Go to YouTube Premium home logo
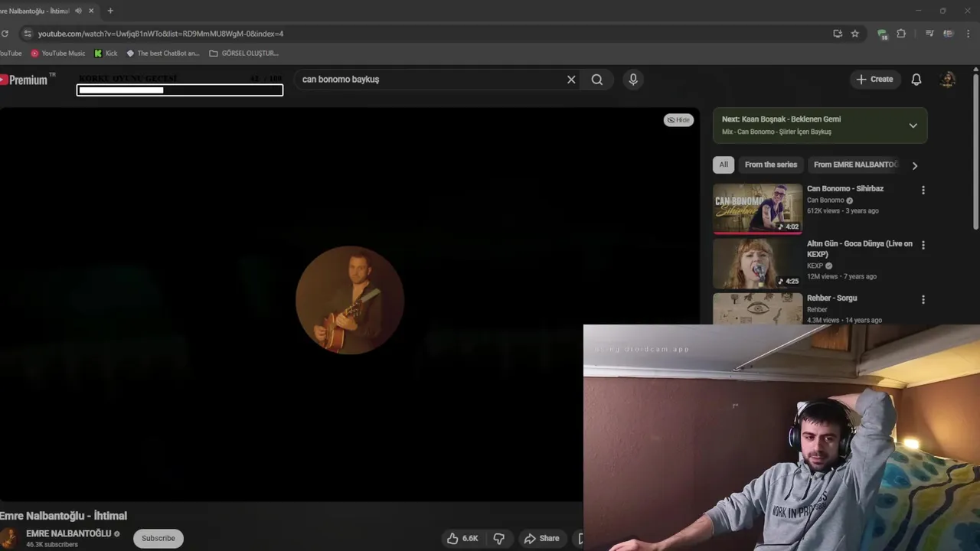 click(26, 80)
